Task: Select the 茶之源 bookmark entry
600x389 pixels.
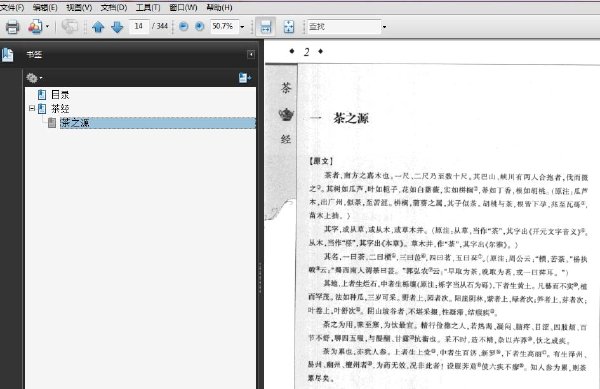Action: click(75, 123)
